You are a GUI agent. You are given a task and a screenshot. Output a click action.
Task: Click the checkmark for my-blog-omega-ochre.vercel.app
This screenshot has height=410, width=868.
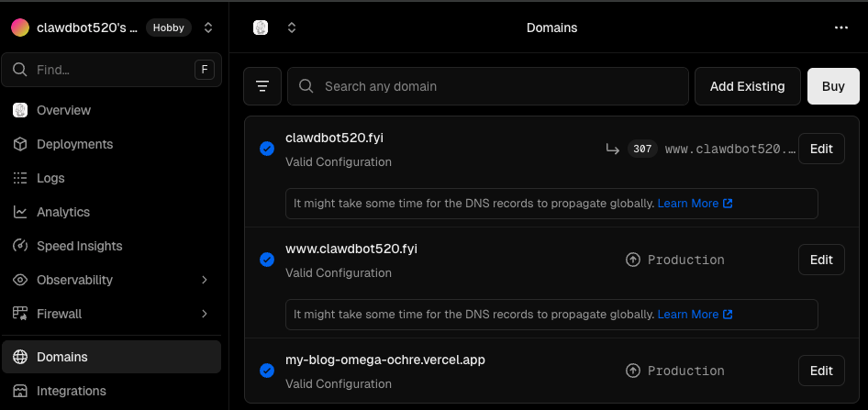(267, 371)
